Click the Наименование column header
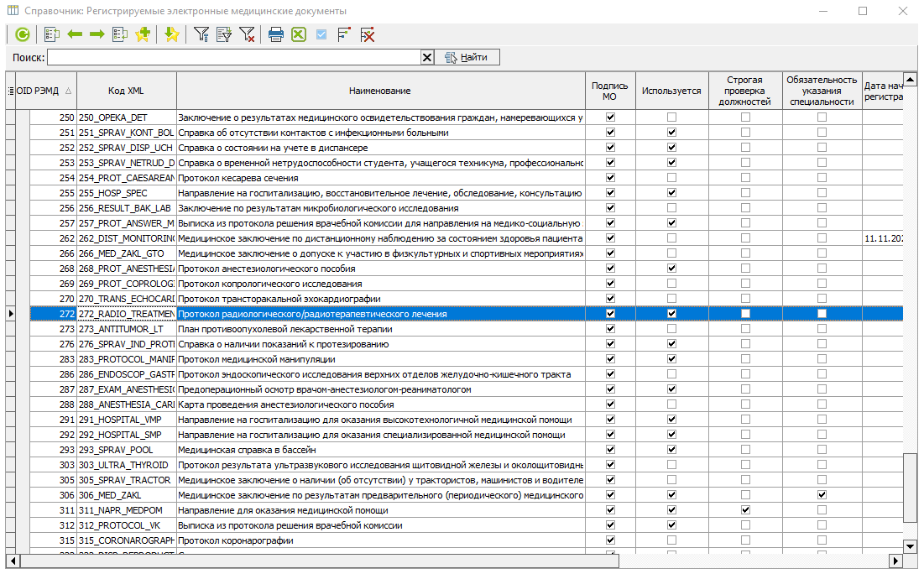This screenshot has height=574, width=924. point(380,91)
